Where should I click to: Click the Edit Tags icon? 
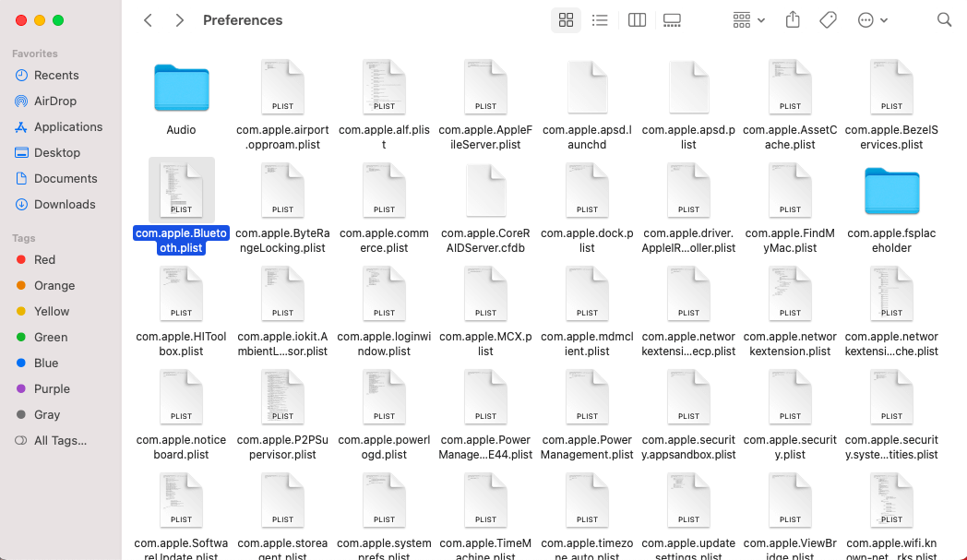[828, 20]
